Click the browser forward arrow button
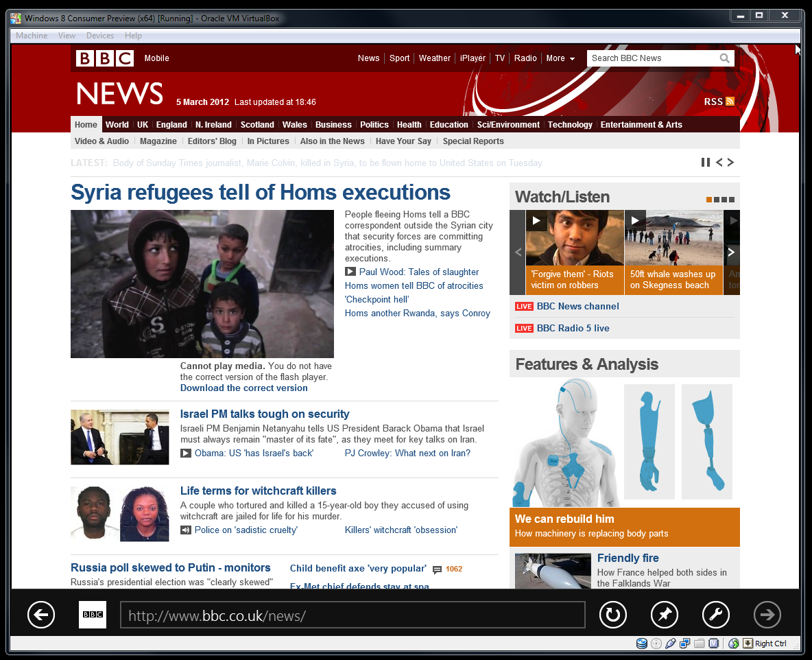 (767, 615)
